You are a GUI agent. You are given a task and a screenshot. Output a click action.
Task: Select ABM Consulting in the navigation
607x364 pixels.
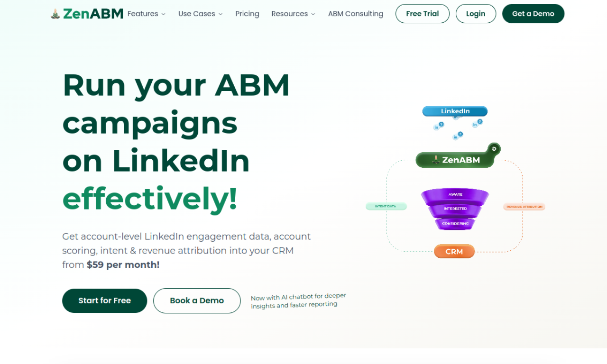[x=355, y=14]
